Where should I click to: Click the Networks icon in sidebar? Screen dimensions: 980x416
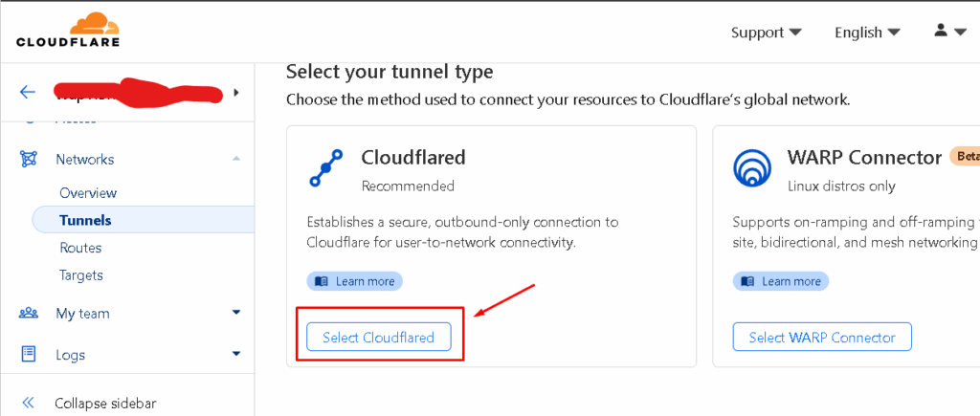[29, 160]
